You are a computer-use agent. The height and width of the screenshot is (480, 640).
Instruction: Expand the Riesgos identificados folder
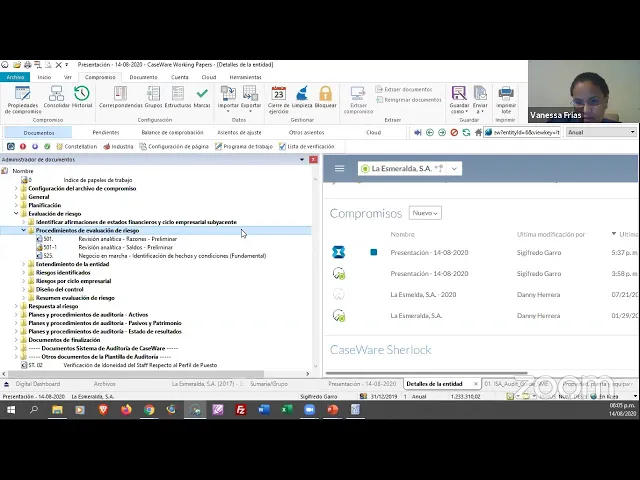(x=24, y=273)
